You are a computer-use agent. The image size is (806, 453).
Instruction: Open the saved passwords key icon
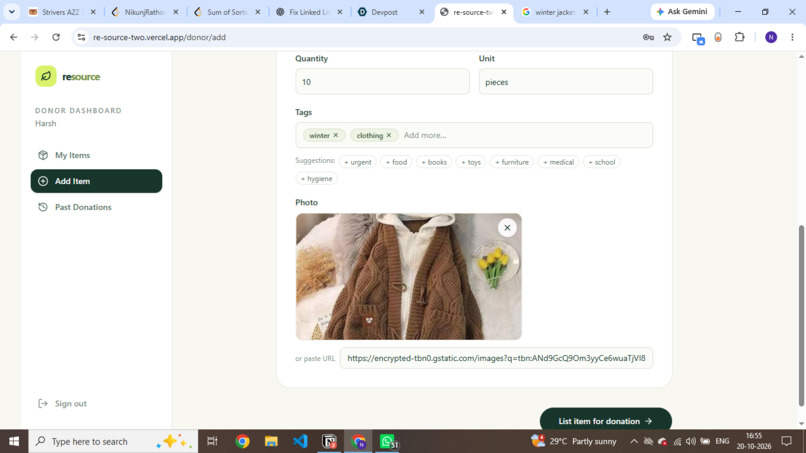point(648,37)
